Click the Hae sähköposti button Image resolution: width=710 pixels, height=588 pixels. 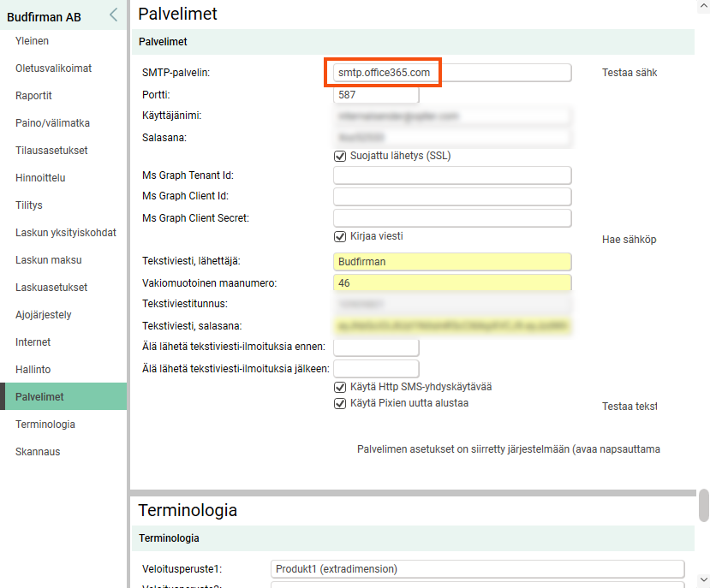coord(629,240)
